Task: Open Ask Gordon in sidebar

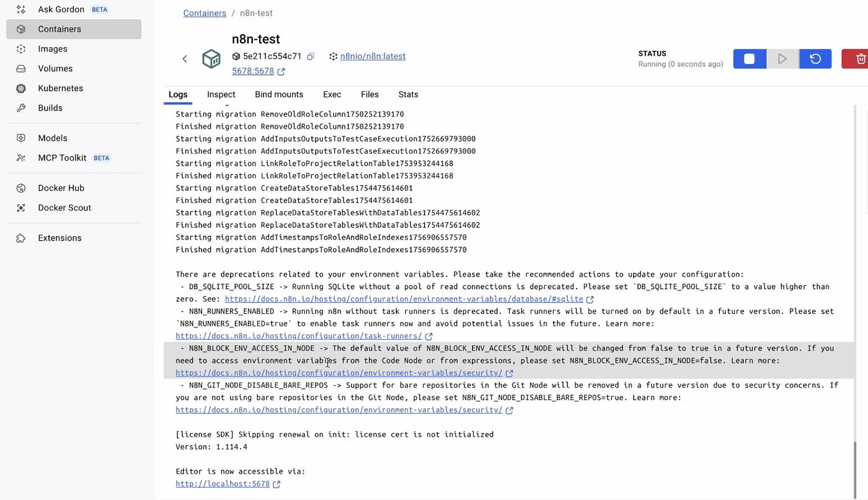Action: [61, 9]
